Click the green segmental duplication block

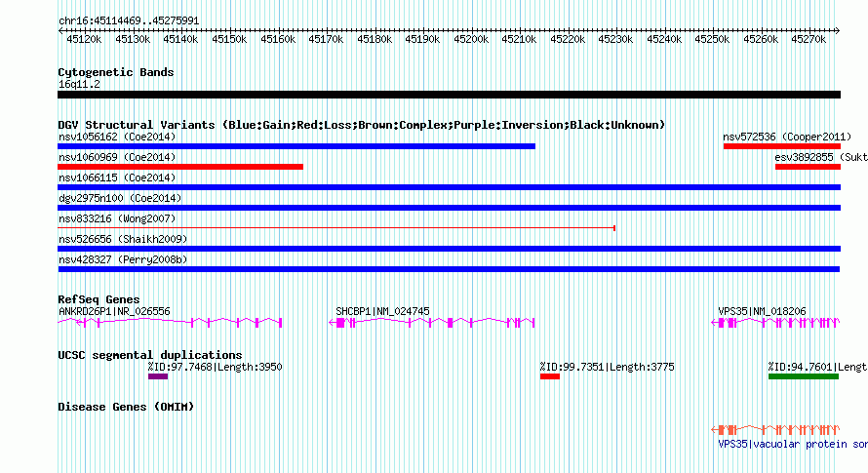[x=804, y=376]
